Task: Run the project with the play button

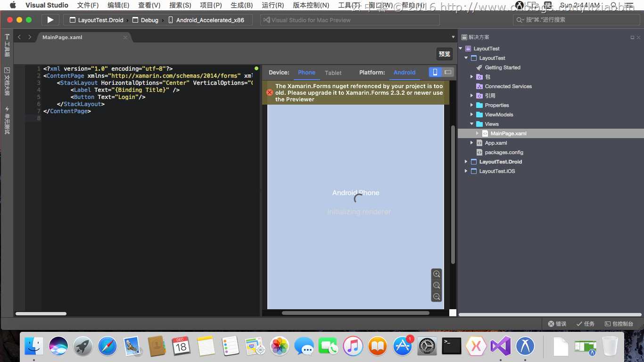Action: pos(50,20)
